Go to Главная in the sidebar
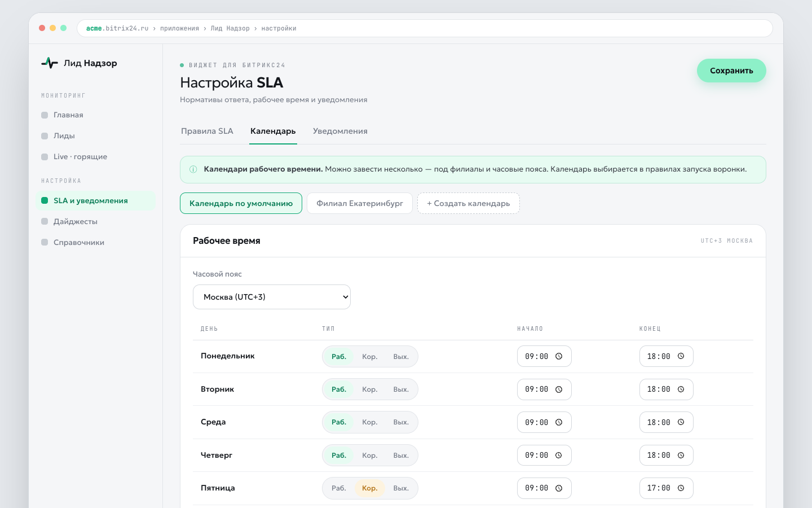 (95, 115)
